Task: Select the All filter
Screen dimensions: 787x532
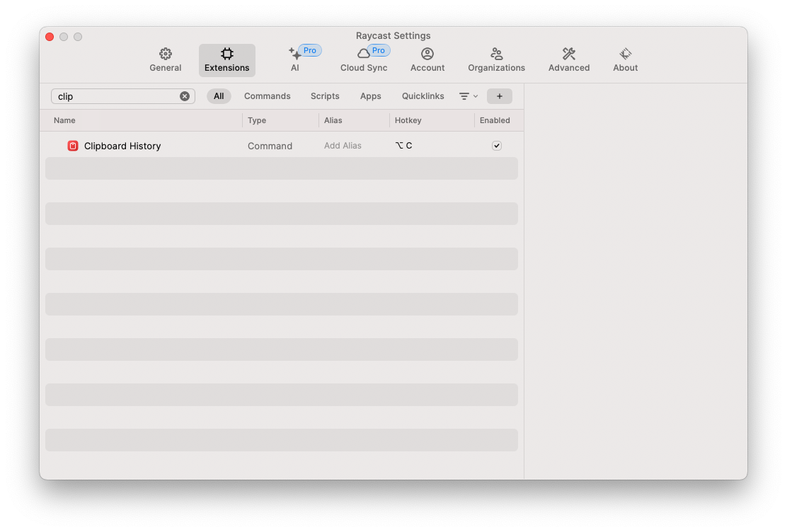Action: point(219,96)
